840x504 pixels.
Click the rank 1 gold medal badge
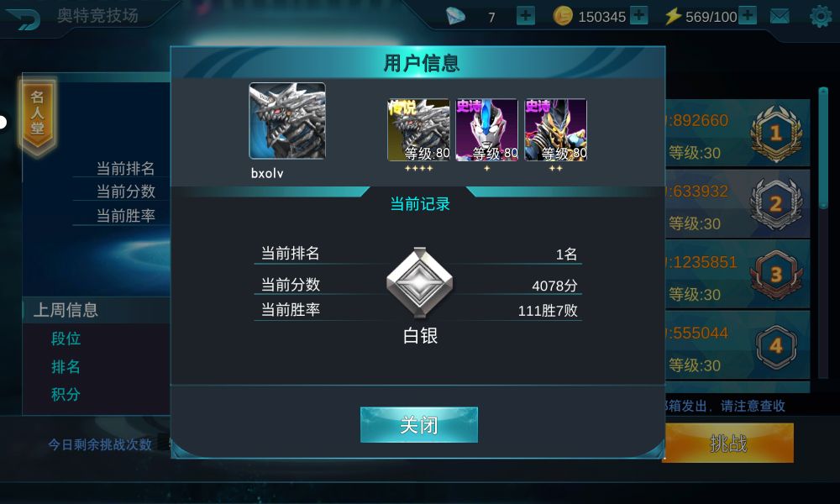[775, 134]
